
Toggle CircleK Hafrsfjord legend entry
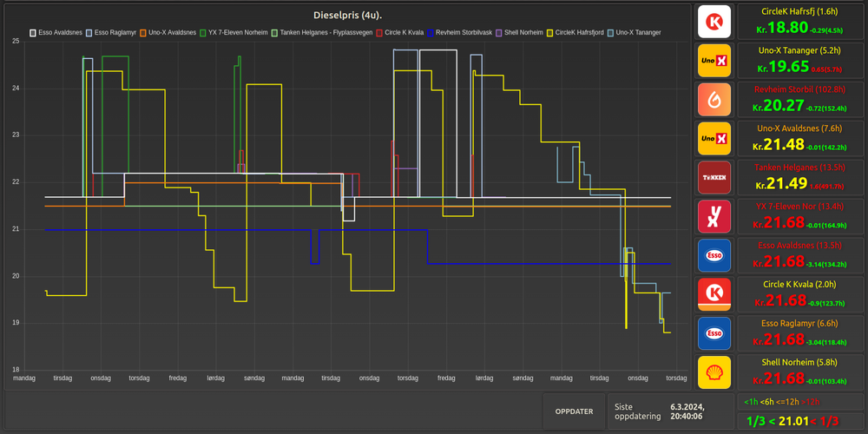[x=579, y=33]
